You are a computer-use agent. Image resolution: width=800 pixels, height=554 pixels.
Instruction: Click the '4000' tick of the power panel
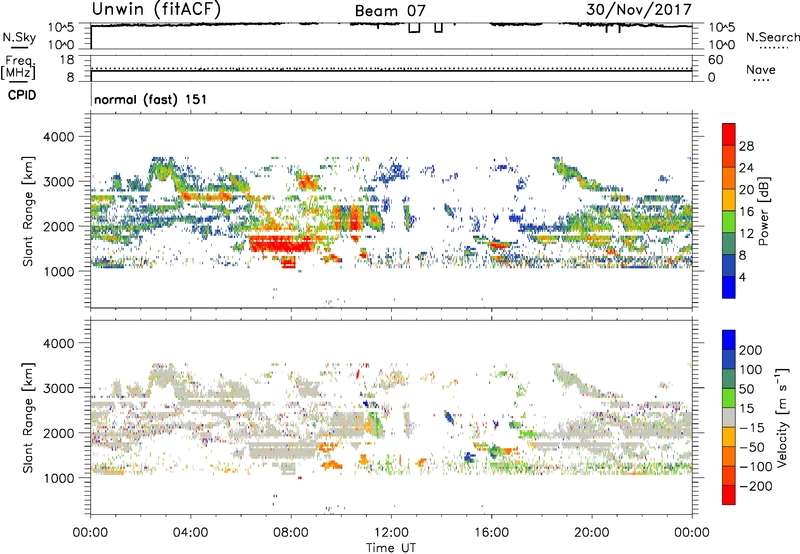[x=58, y=137]
